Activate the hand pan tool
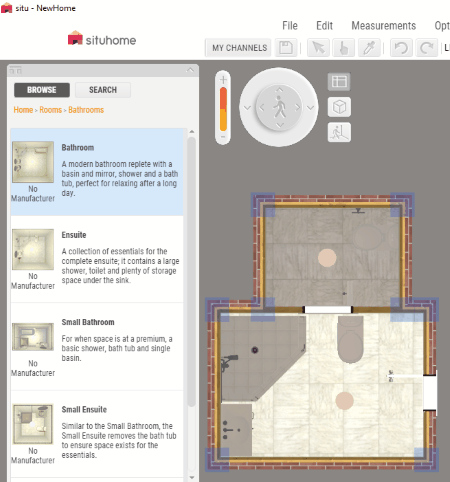The height and width of the screenshot is (482, 450). click(343, 48)
